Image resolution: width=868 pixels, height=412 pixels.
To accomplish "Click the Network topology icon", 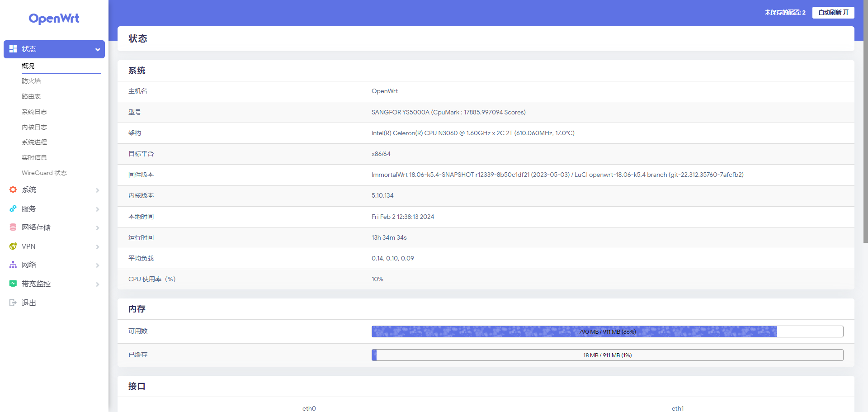I will pos(13,265).
